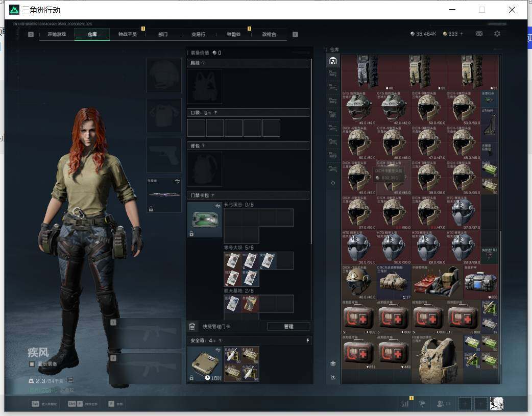532x416 pixels.
Task: Toggle the 显示装备 checkbox
Action: coord(32,364)
